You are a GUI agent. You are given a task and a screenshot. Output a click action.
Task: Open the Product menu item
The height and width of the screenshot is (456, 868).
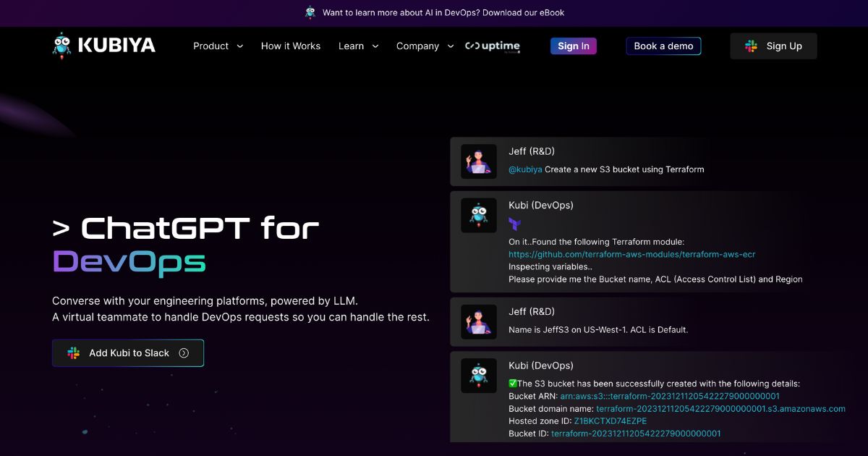(x=210, y=46)
